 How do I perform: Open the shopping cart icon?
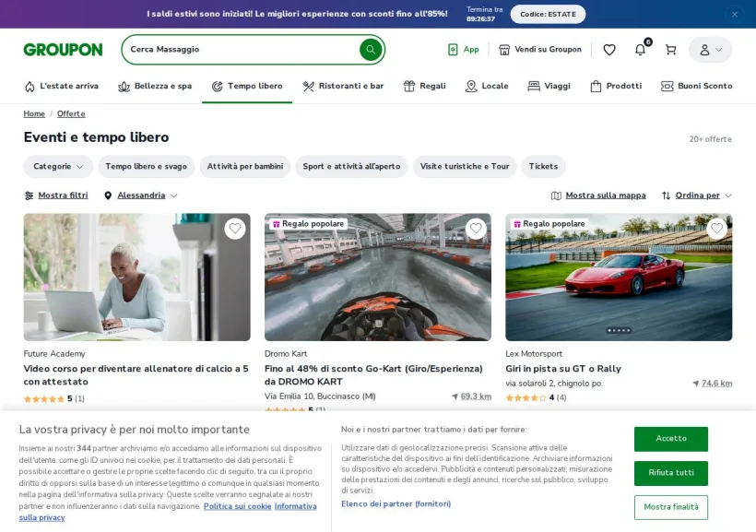(670, 50)
